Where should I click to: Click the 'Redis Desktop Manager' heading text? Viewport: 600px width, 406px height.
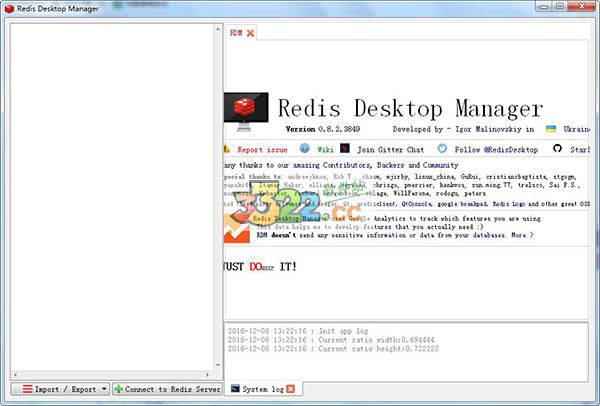click(410, 108)
